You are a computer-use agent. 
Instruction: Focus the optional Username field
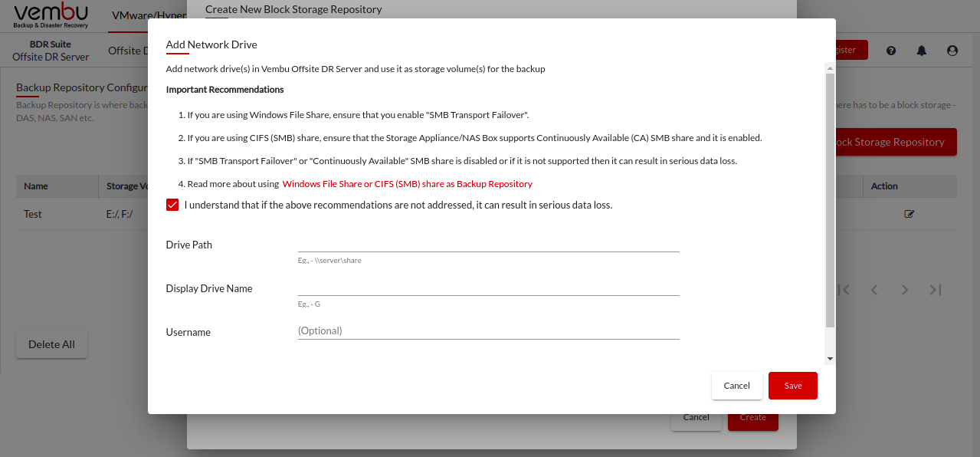click(x=489, y=331)
